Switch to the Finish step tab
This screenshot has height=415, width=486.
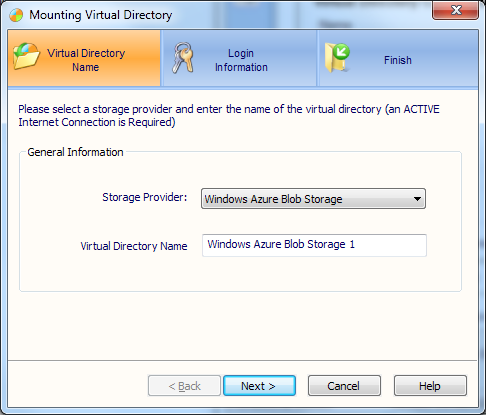pyautogui.click(x=398, y=58)
